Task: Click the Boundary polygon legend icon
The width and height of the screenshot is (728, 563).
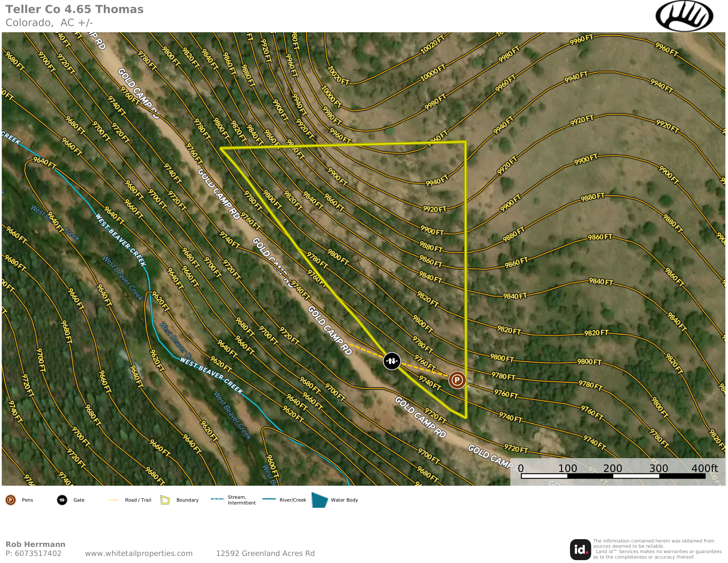Action: coord(165,500)
